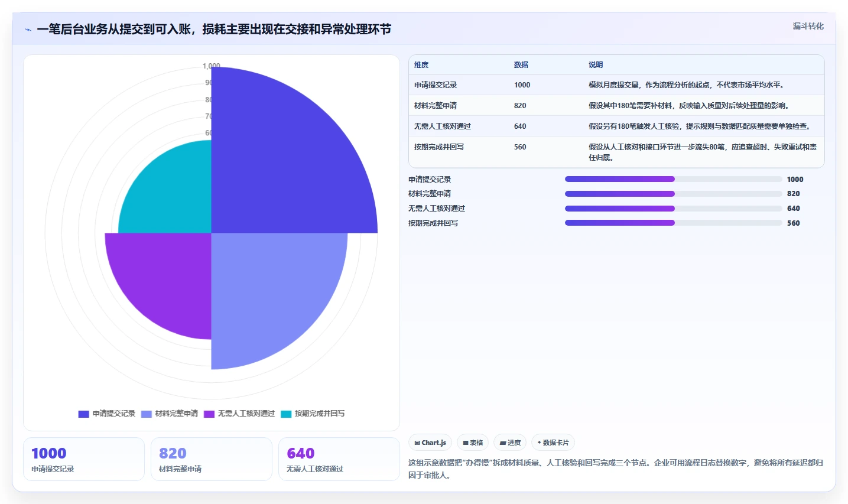This screenshot has width=848, height=504.
Task: Click the 无需人工核对通过 legend label
Action: 246,414
